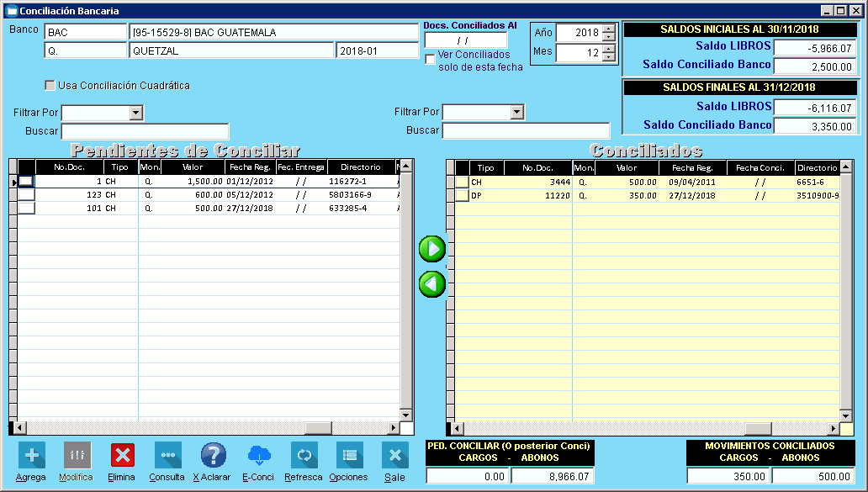Image resolution: width=868 pixels, height=492 pixels.
Task: Move document to Conciliados with right arrow
Action: click(432, 249)
